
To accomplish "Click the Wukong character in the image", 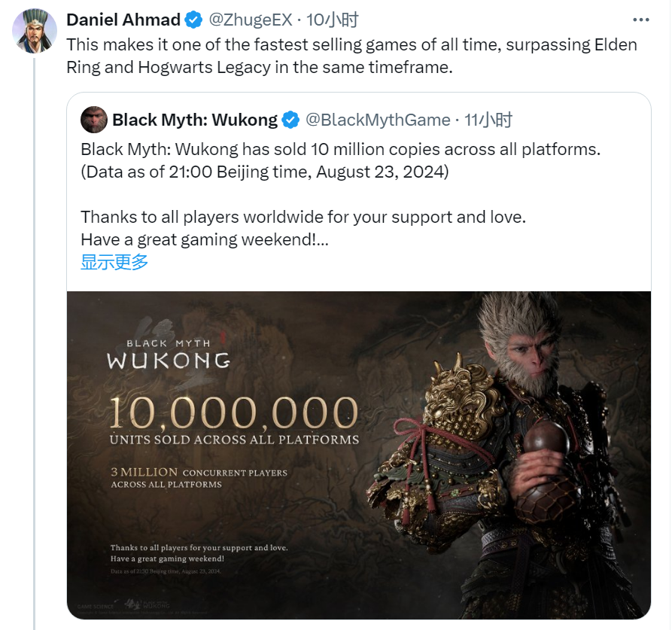I will (x=506, y=455).
